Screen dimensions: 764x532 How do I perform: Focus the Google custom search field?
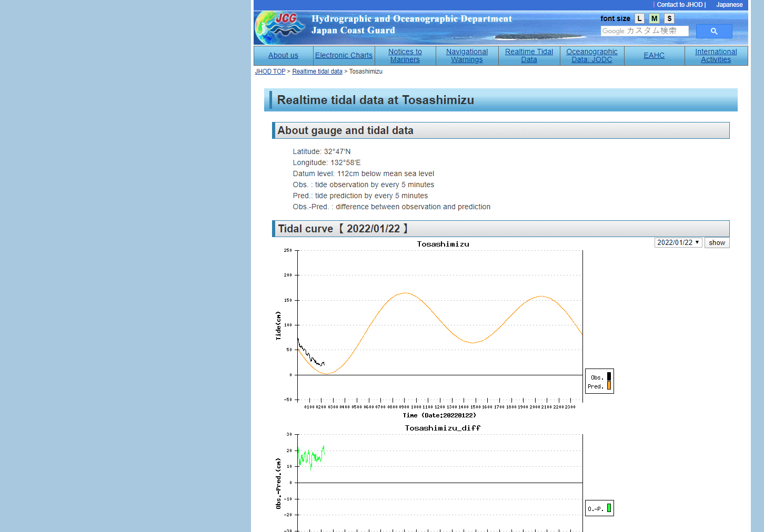point(645,31)
